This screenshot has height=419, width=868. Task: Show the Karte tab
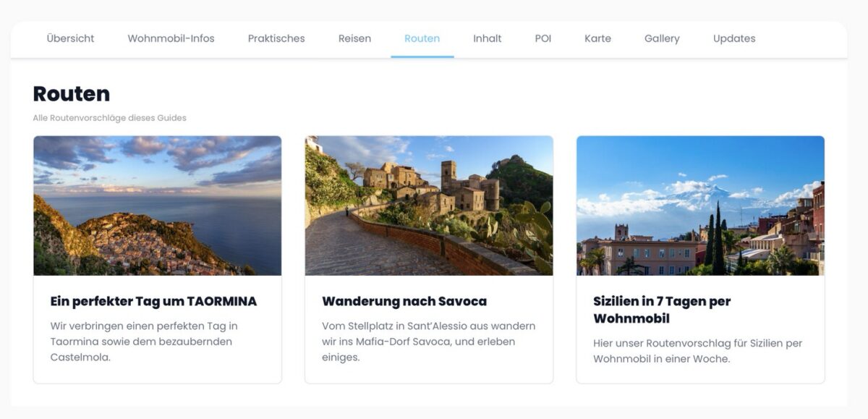(597, 38)
